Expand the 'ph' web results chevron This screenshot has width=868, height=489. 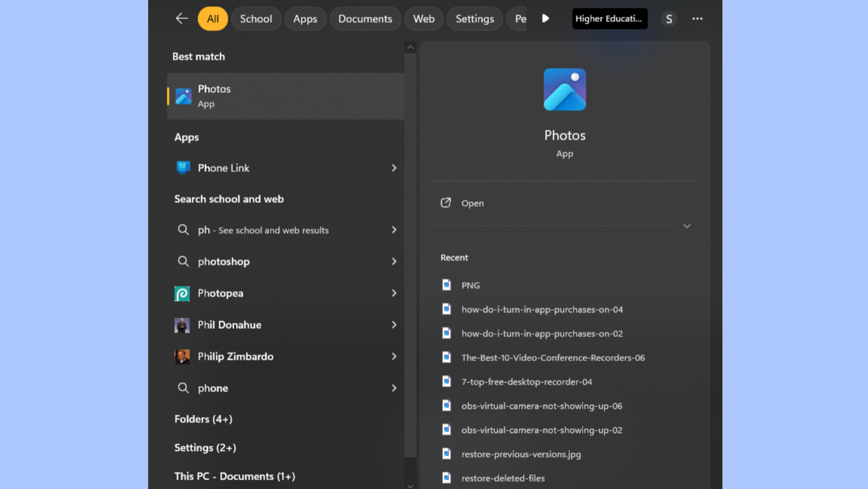(394, 230)
